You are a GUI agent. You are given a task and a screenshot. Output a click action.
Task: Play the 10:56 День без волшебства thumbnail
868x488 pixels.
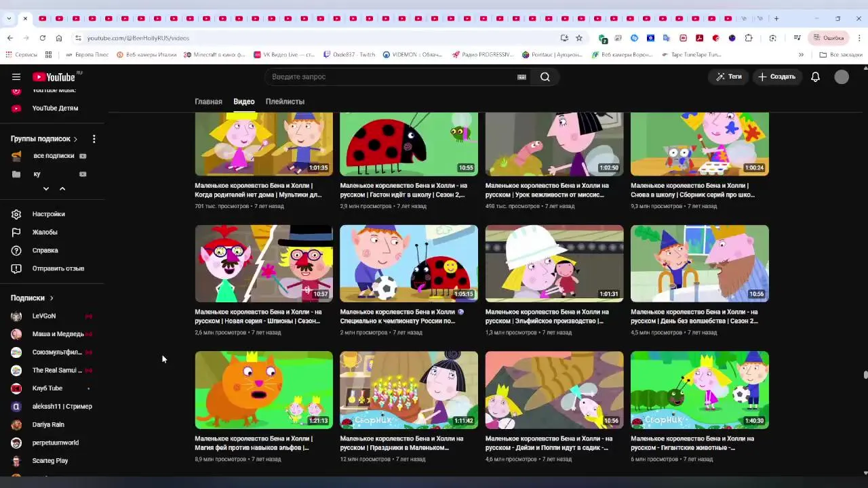700,264
